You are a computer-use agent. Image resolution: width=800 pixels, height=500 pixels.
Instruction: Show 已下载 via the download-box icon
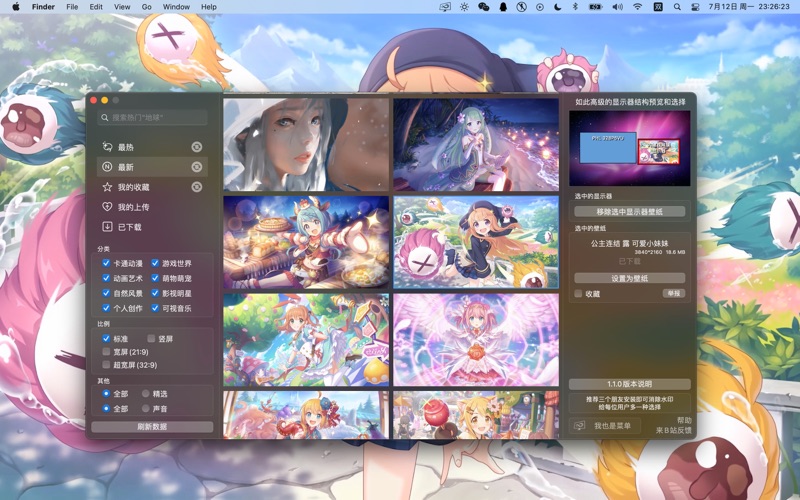(x=107, y=227)
